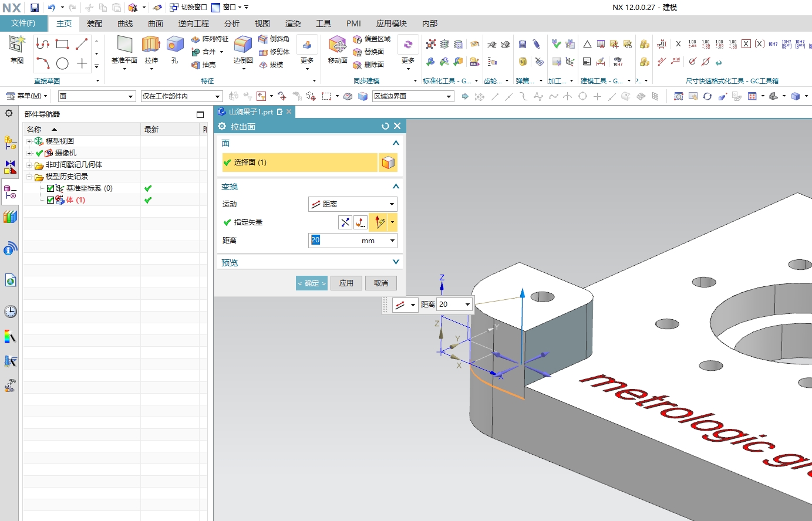Screen dimensions: 812x521
Task: Open the 文件(F) menu
Action: click(23, 23)
